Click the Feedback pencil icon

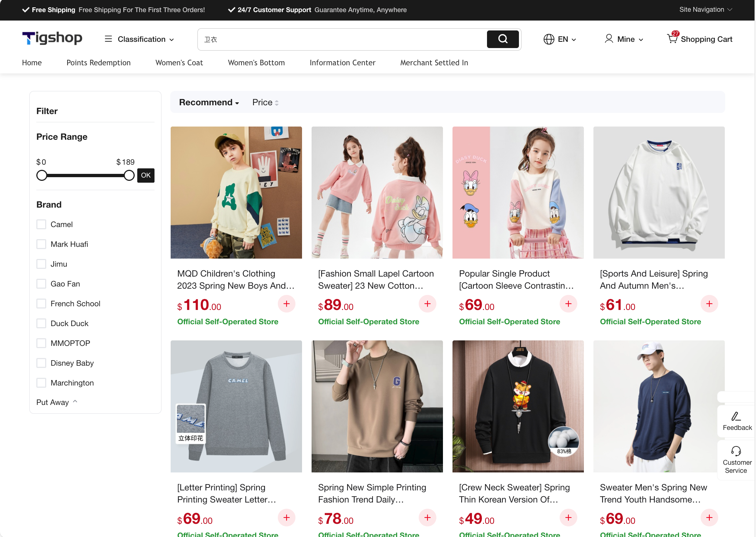736,416
